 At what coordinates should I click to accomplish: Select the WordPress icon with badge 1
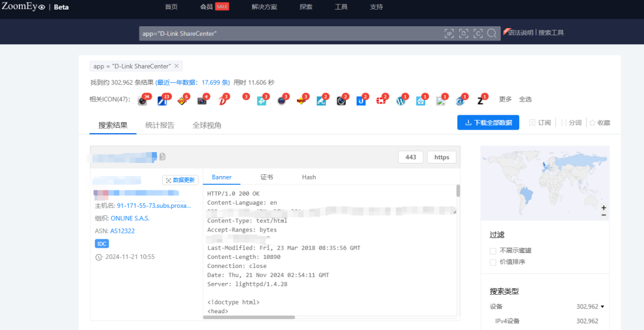click(x=401, y=101)
